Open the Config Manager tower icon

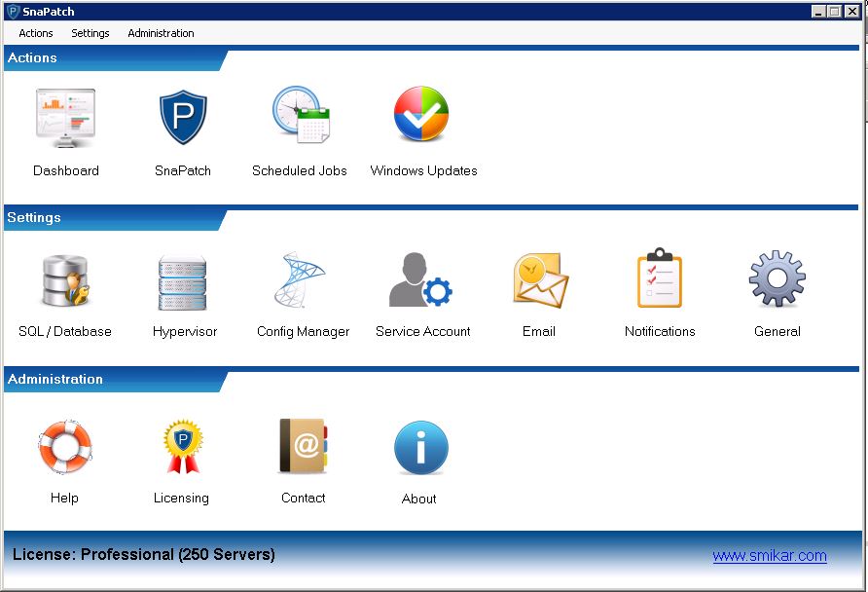(300, 279)
